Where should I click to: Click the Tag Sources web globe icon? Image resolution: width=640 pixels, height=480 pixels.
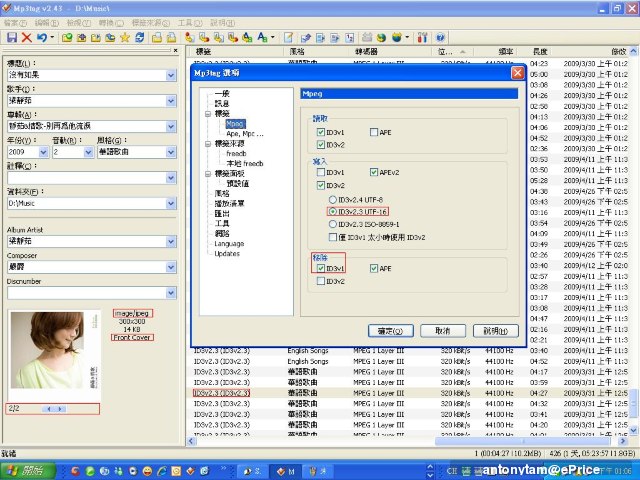pyautogui.click(x=397, y=38)
